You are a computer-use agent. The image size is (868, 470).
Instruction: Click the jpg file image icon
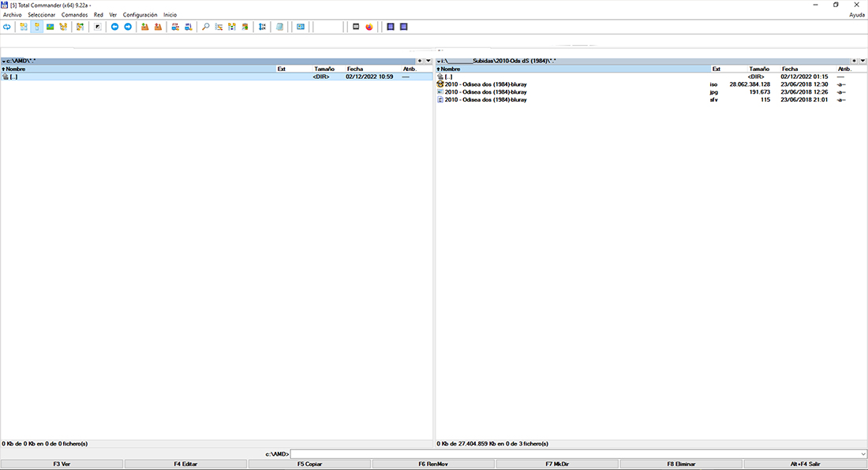[440, 91]
